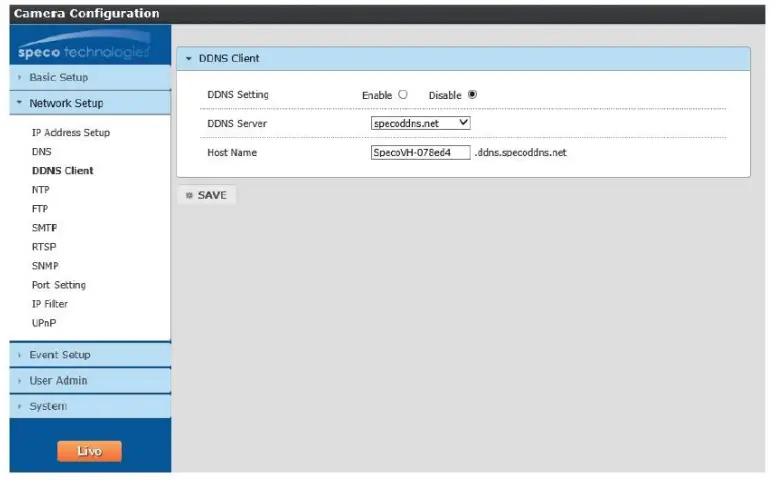Expand the Basic Setup section
780x480 pixels.
[x=90, y=78]
